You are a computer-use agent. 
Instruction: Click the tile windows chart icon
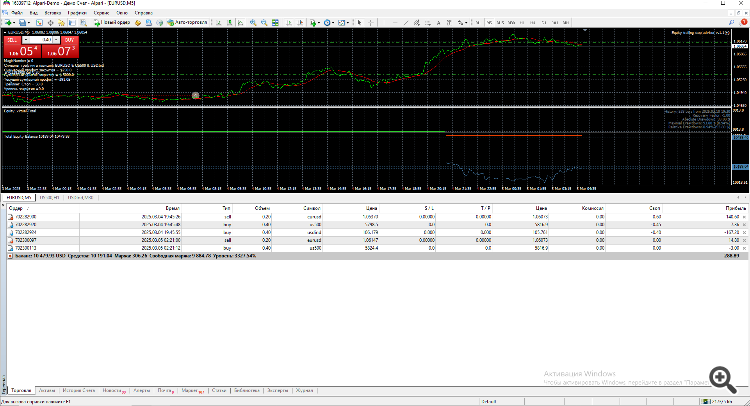click(276, 22)
